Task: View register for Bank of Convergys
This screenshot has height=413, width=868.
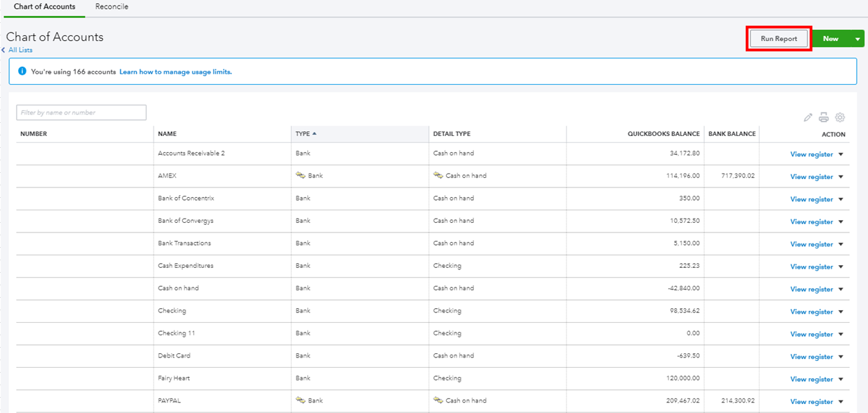Action: 812,221
